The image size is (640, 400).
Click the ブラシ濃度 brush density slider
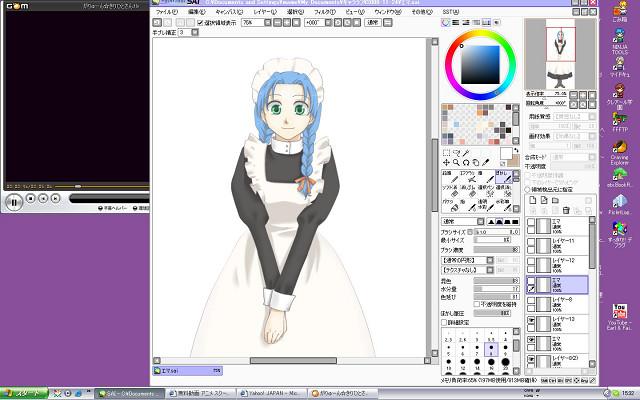tap(496, 249)
